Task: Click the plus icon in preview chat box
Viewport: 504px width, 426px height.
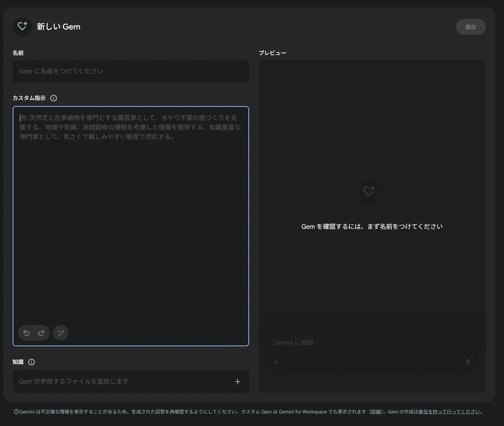Action: click(276, 362)
